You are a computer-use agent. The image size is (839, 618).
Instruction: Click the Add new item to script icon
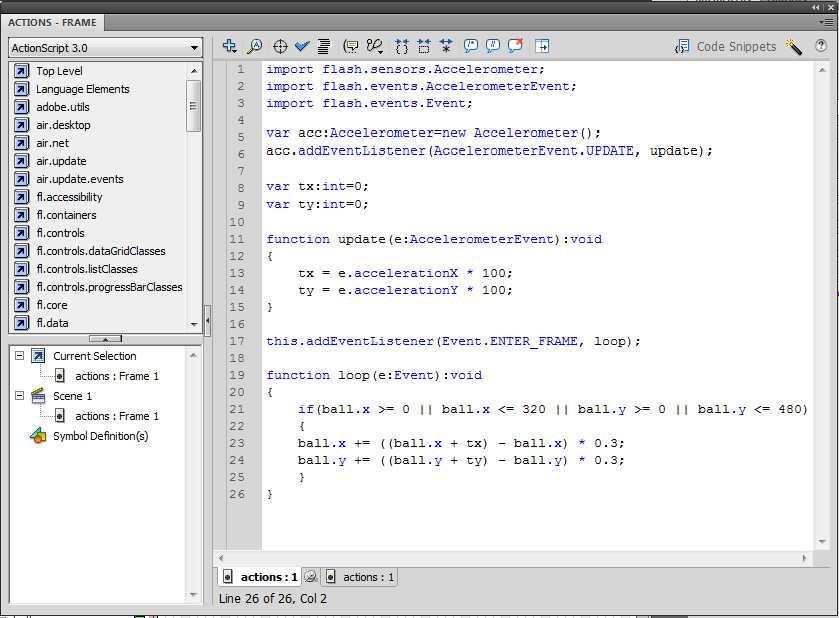(230, 46)
